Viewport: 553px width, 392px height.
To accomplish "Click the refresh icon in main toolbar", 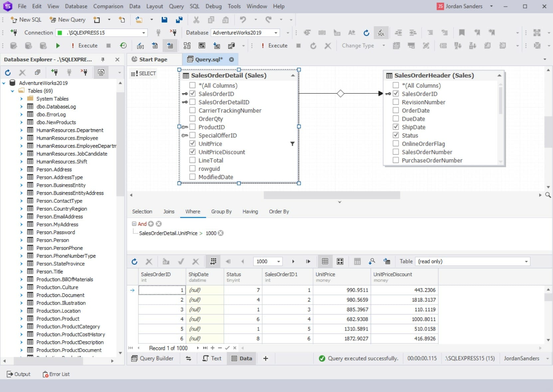I will (366, 33).
